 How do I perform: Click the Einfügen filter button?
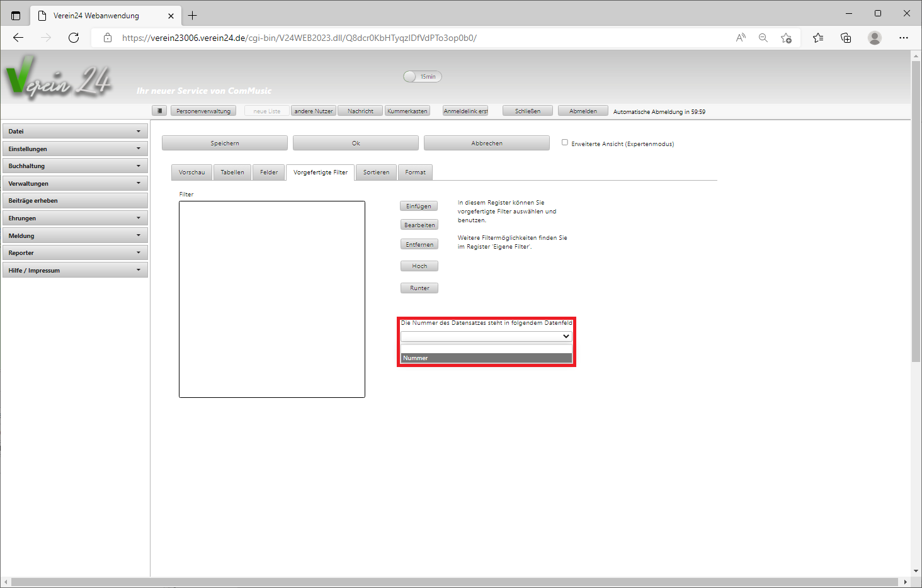coord(419,206)
